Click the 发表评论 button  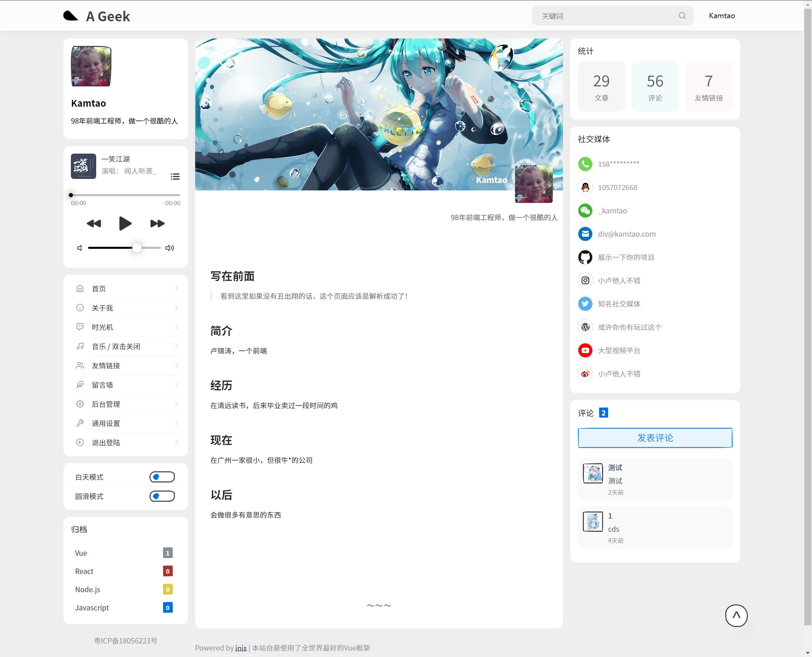click(655, 438)
